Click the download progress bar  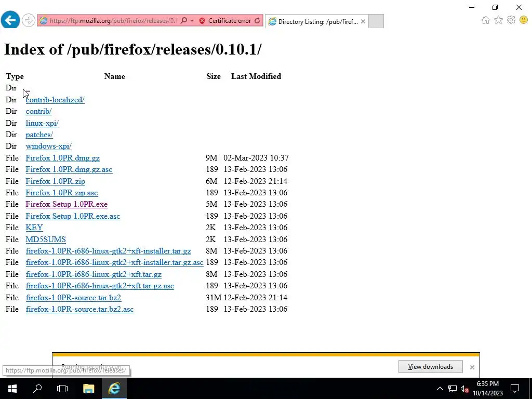coord(266,355)
